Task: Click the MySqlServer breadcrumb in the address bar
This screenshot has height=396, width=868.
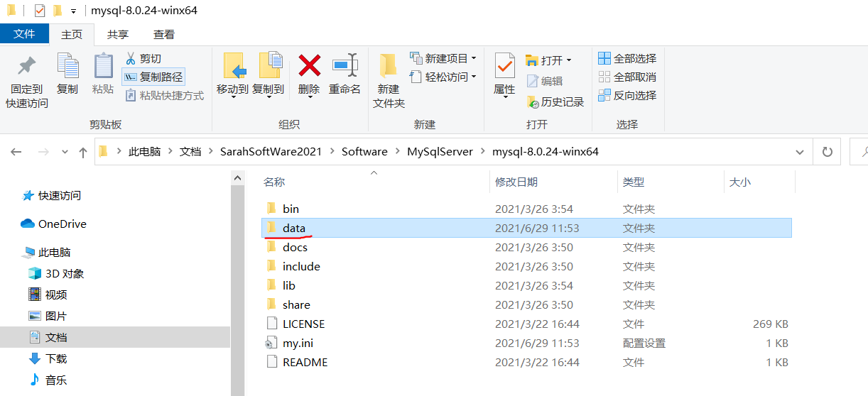Action: [440, 152]
